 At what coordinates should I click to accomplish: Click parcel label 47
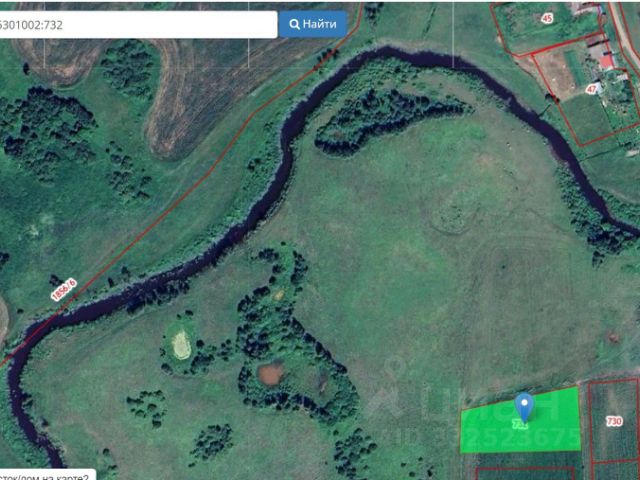(591, 89)
